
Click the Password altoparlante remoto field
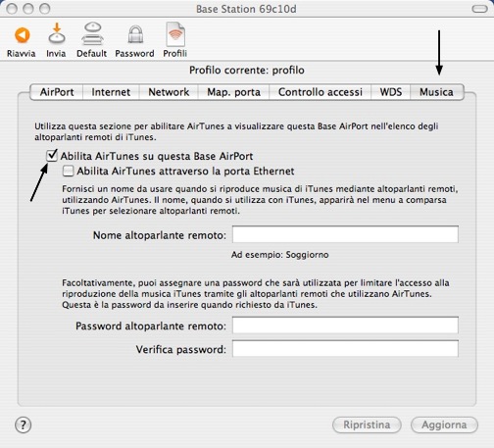coord(345,325)
